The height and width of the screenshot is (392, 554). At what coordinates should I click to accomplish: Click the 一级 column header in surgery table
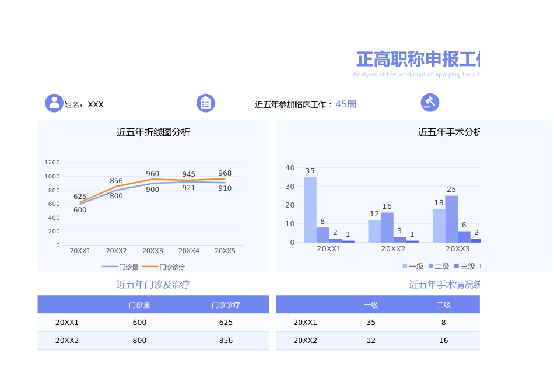pyautogui.click(x=371, y=304)
